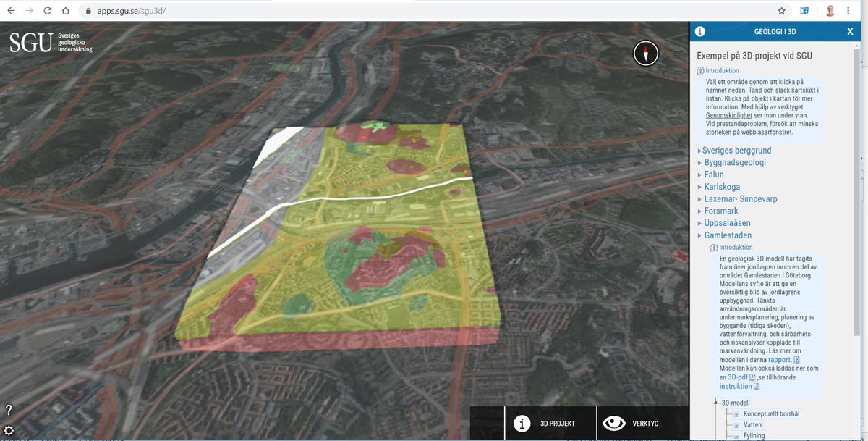Collapse the 3D-modell tree node

click(x=716, y=402)
